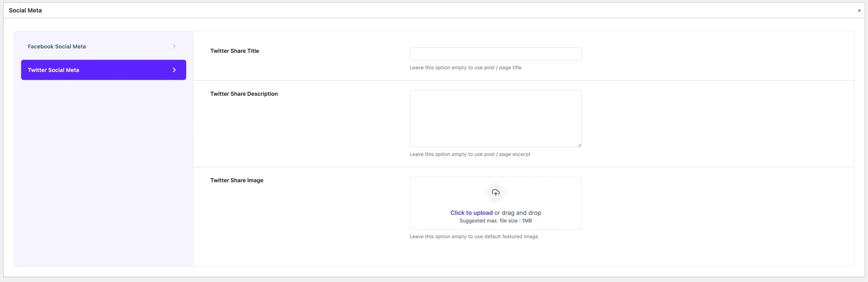The width and height of the screenshot is (868, 282).
Task: Click empty sidebar area below Twitter Social Meta
Action: pos(103,169)
